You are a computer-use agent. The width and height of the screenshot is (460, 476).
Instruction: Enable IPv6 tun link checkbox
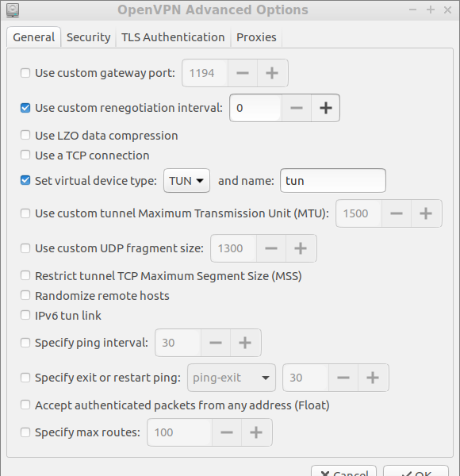click(25, 315)
